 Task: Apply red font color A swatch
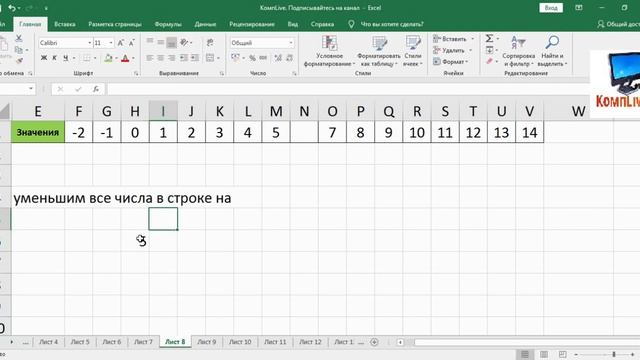[x=125, y=58]
